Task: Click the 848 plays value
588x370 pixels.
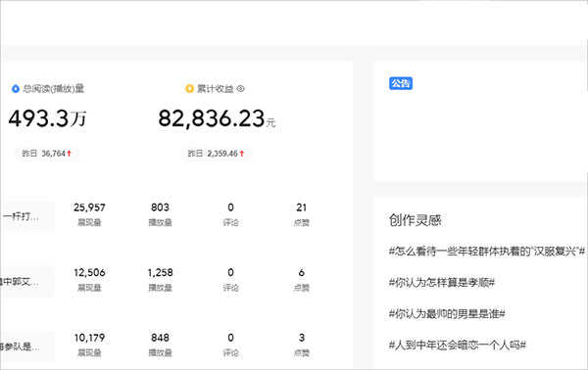Action: (160, 338)
